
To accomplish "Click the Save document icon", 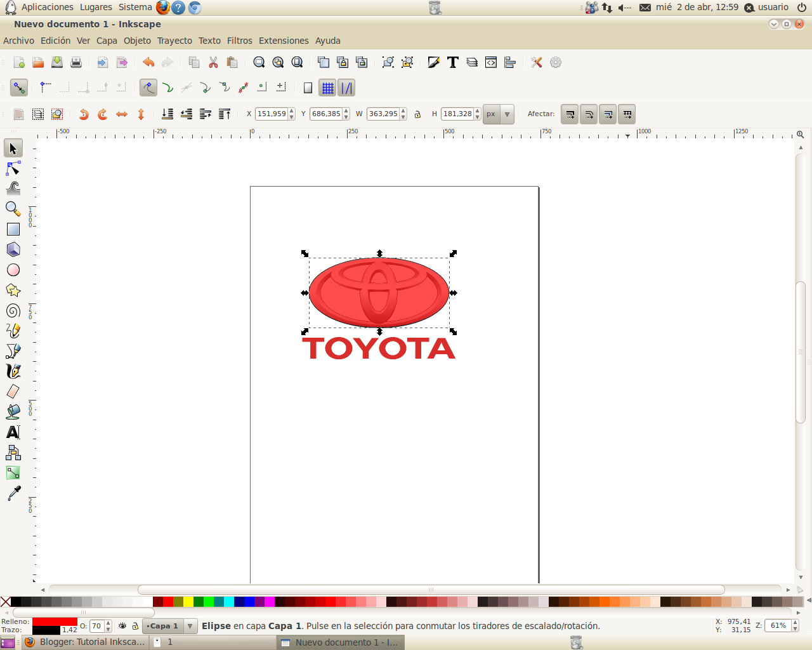I will pyautogui.click(x=57, y=62).
